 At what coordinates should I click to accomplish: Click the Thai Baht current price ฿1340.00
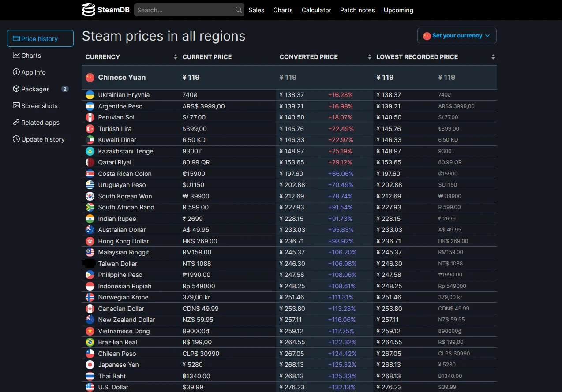point(196,376)
